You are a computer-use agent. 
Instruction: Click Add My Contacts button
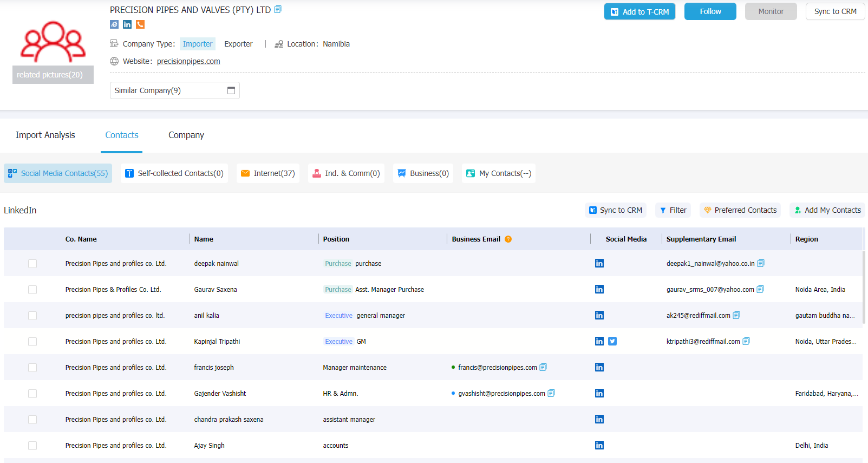827,210
